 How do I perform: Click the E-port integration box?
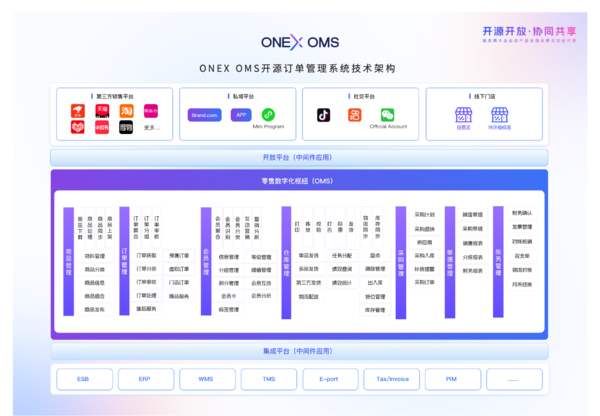(329, 379)
